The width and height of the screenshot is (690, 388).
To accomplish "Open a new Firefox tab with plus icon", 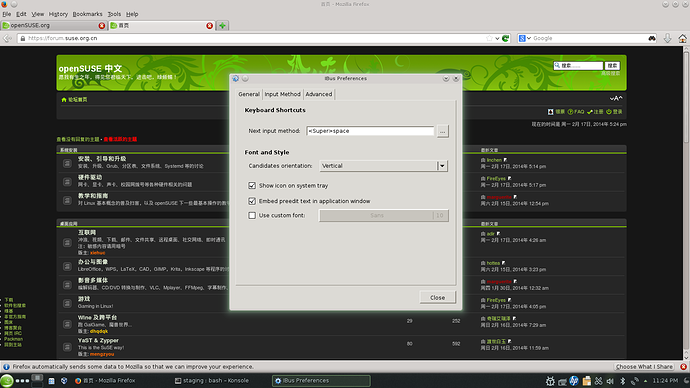I will (x=222, y=26).
